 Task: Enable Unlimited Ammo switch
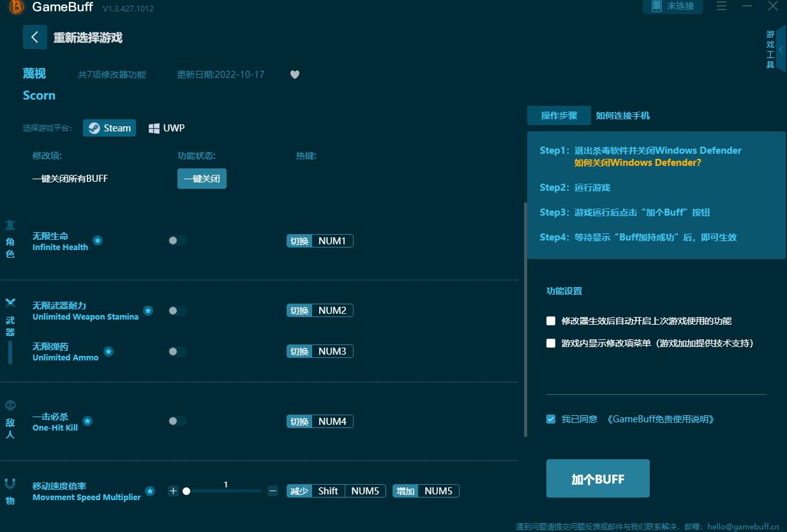(x=177, y=351)
